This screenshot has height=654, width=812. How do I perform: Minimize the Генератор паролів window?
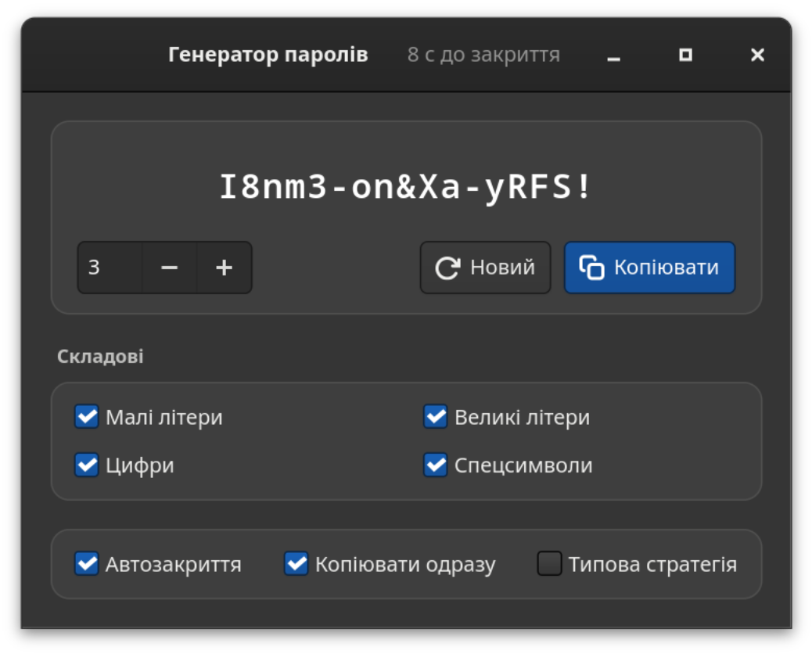(x=613, y=55)
